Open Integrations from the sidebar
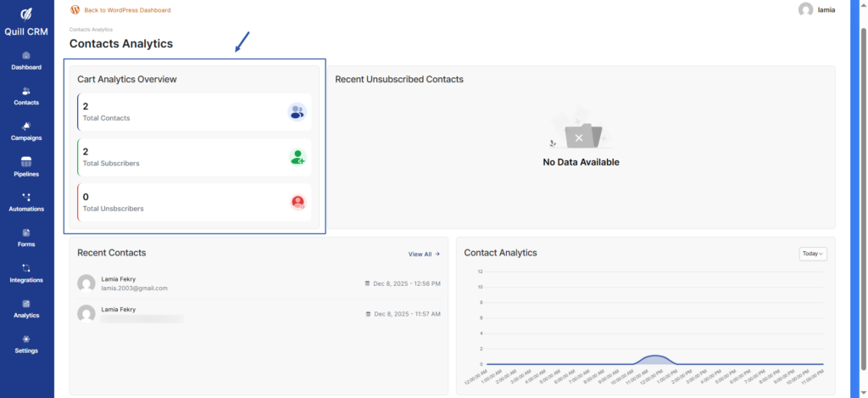This screenshot has height=398, width=868. pyautogui.click(x=26, y=273)
